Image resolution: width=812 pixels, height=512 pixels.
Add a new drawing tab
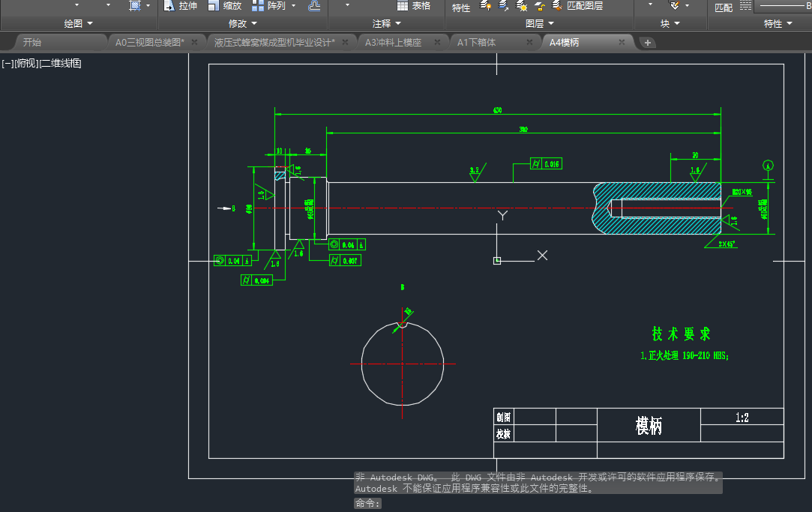tap(648, 43)
